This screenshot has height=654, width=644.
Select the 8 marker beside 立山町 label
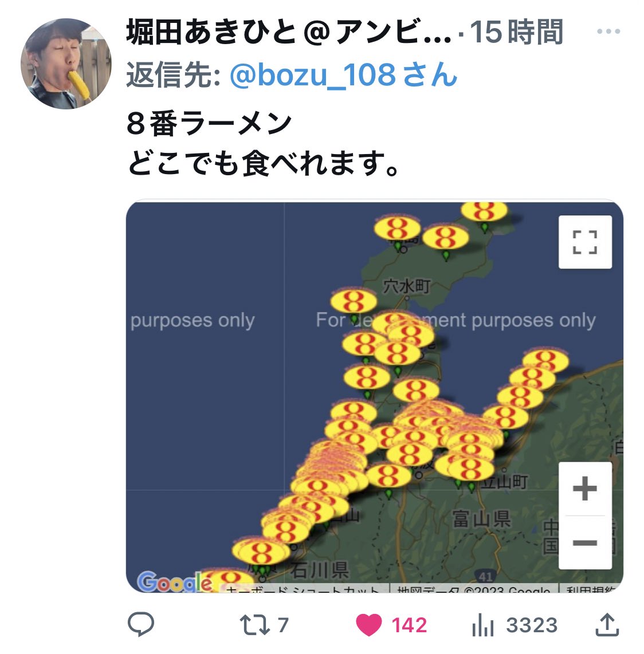[471, 467]
